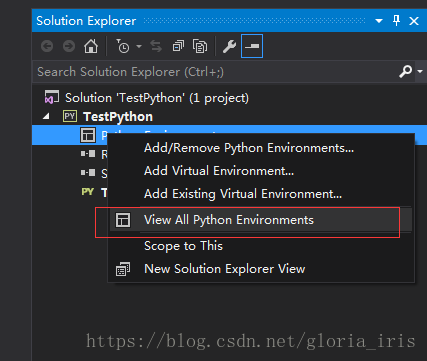Viewport: 427px width, 361px height.
Task: Select Solution 'TestPython' (1 project) node
Action: 157,98
